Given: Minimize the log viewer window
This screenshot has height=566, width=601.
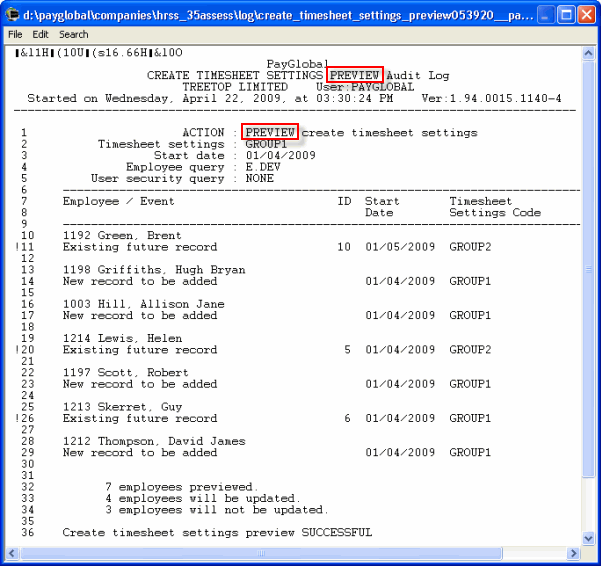Looking at the screenshot, I should click(545, 15).
